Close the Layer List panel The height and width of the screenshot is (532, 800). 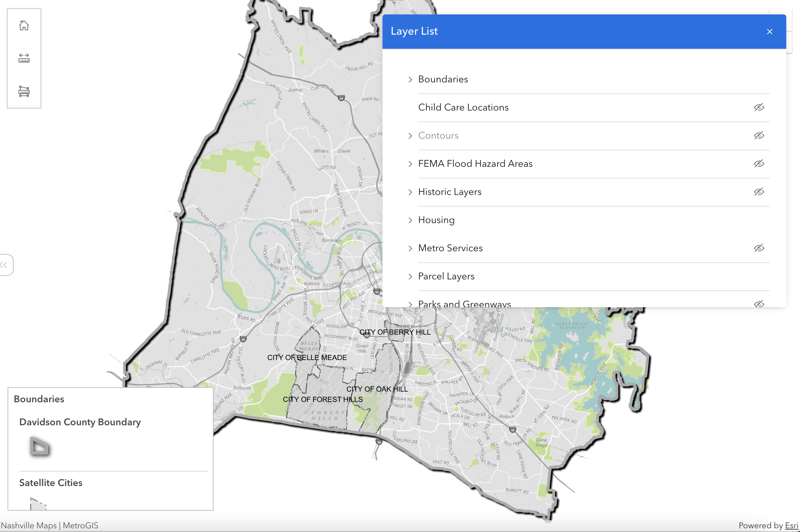(x=770, y=31)
